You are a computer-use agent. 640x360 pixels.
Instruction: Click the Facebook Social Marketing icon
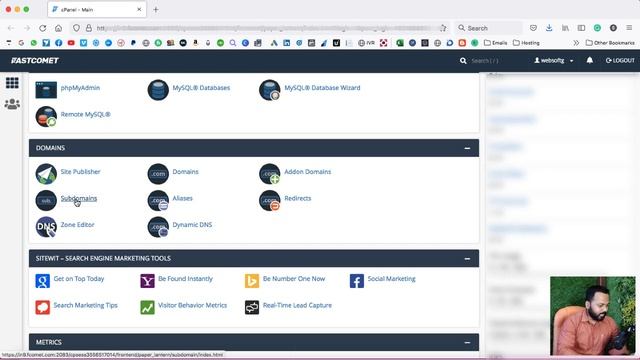pos(357,281)
